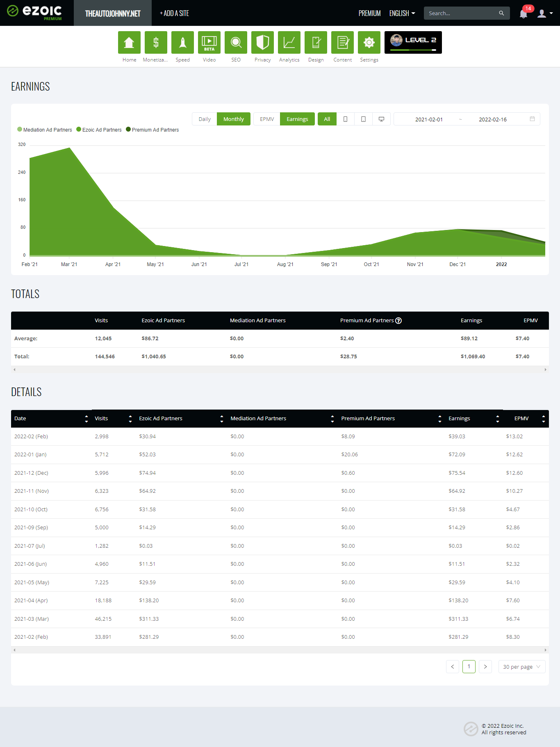
Task: Open the PREMIUM menu item
Action: pos(369,13)
